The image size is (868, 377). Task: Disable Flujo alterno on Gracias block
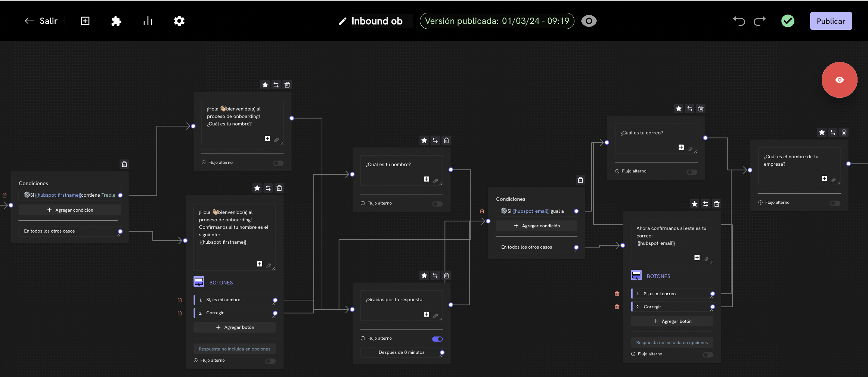coord(437,339)
